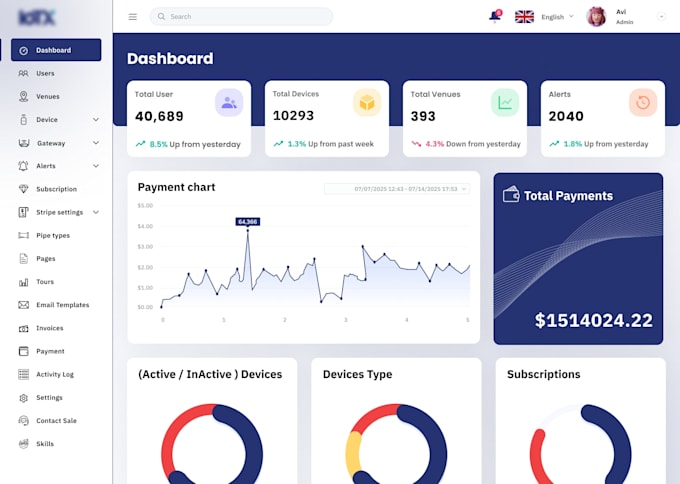Open the user account dropdown arrow
This screenshot has width=680, height=484.
(661, 16)
